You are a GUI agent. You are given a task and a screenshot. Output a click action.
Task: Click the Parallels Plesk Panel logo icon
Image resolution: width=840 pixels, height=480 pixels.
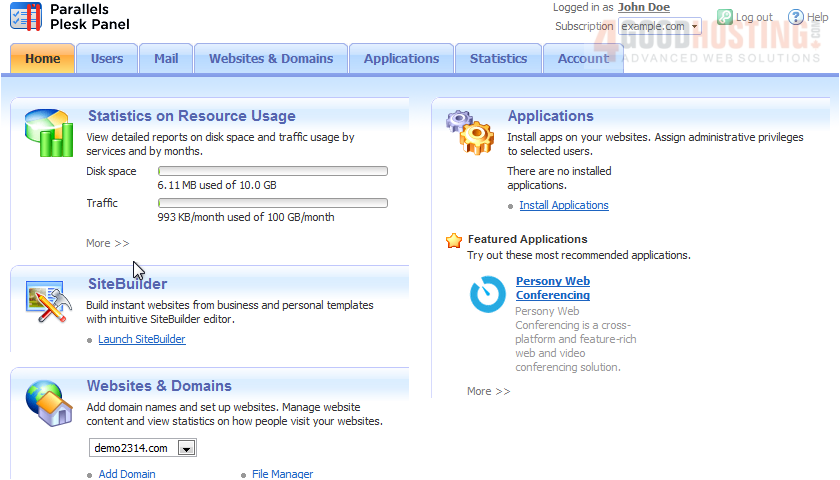tap(26, 17)
